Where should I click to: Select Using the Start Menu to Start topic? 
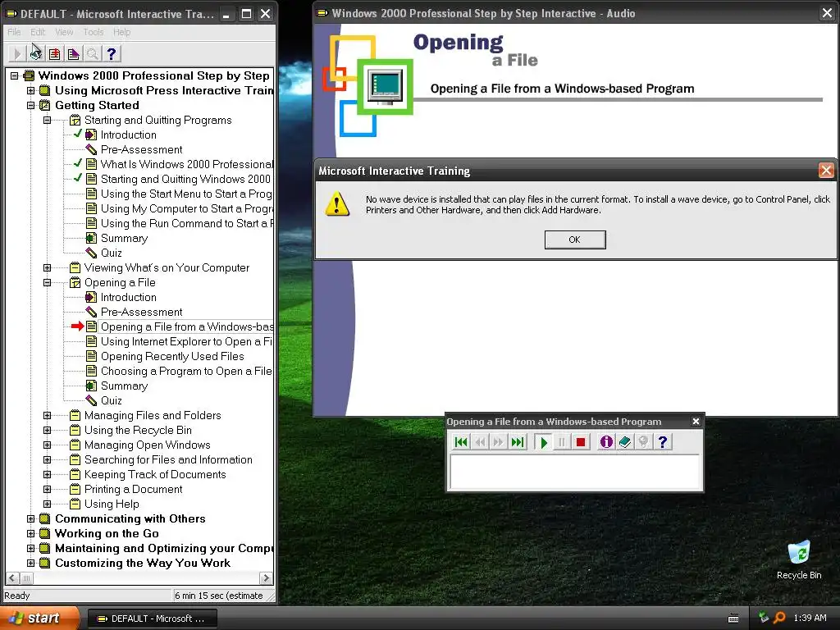click(x=186, y=194)
